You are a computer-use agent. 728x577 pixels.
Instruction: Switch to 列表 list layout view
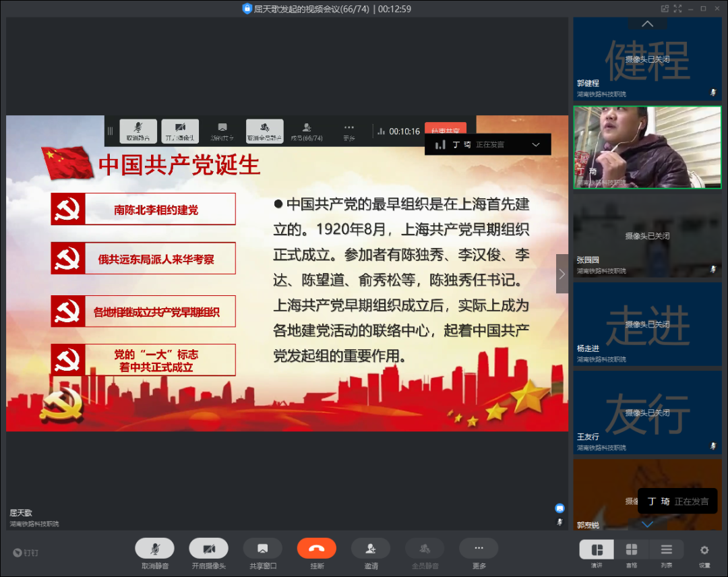point(666,550)
